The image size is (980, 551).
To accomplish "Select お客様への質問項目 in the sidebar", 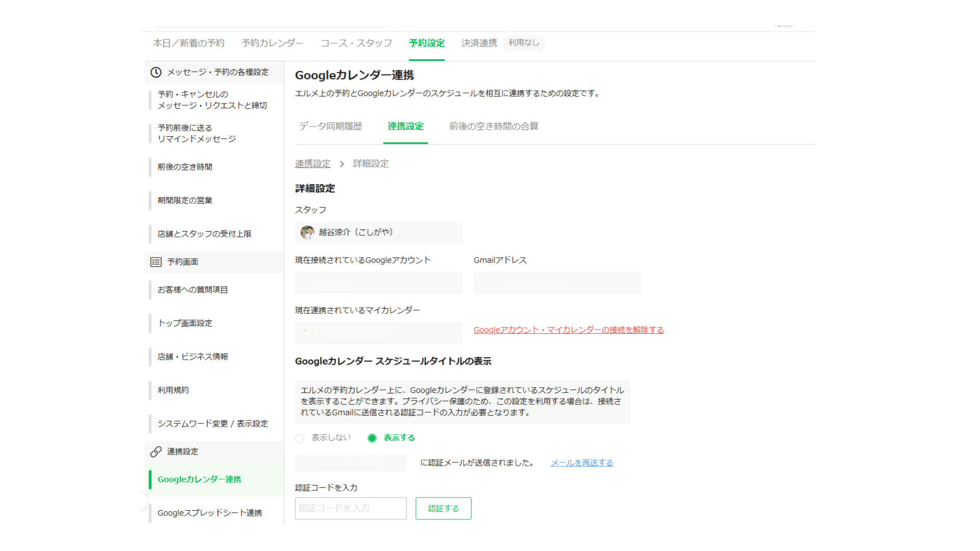I will coord(193,290).
